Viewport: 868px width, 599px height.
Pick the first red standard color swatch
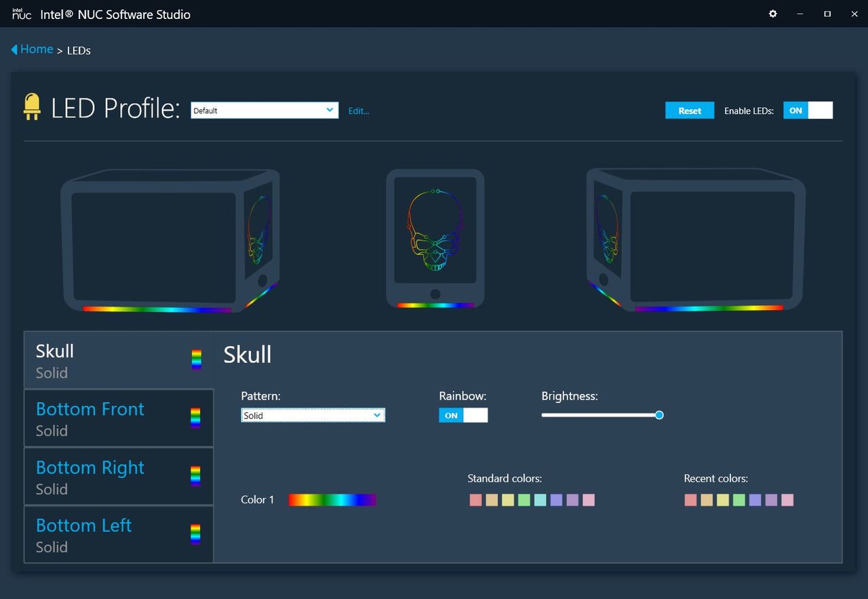click(x=475, y=500)
